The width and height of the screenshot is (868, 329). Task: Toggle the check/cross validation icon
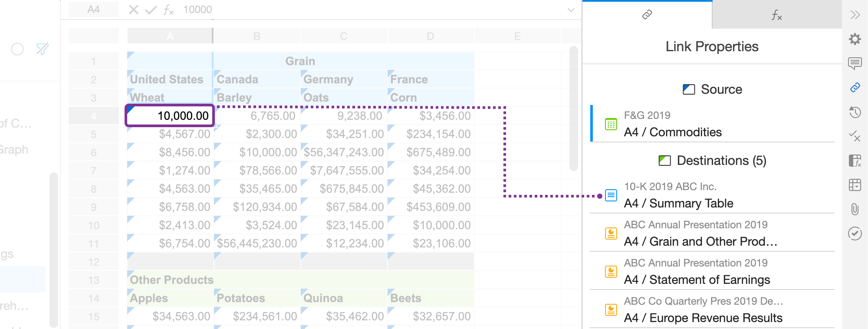pyautogui.click(x=855, y=136)
